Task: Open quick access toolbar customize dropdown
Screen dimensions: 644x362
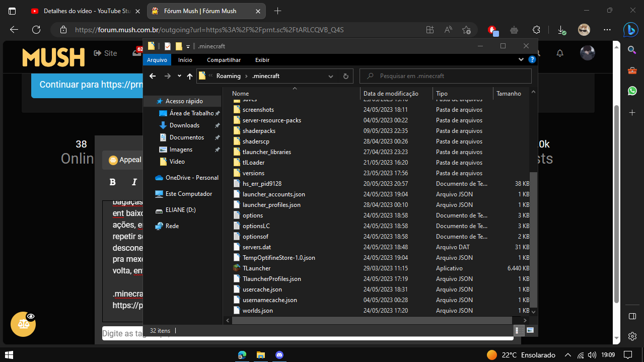Action: pyautogui.click(x=188, y=46)
